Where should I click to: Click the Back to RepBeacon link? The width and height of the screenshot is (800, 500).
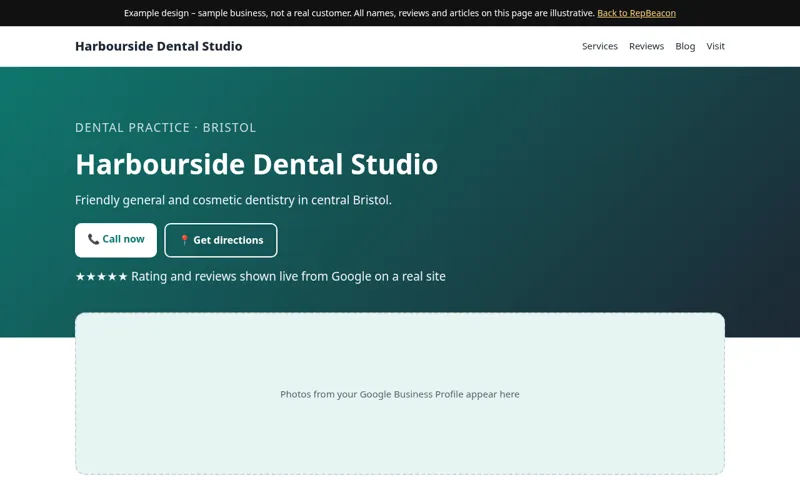(x=636, y=13)
